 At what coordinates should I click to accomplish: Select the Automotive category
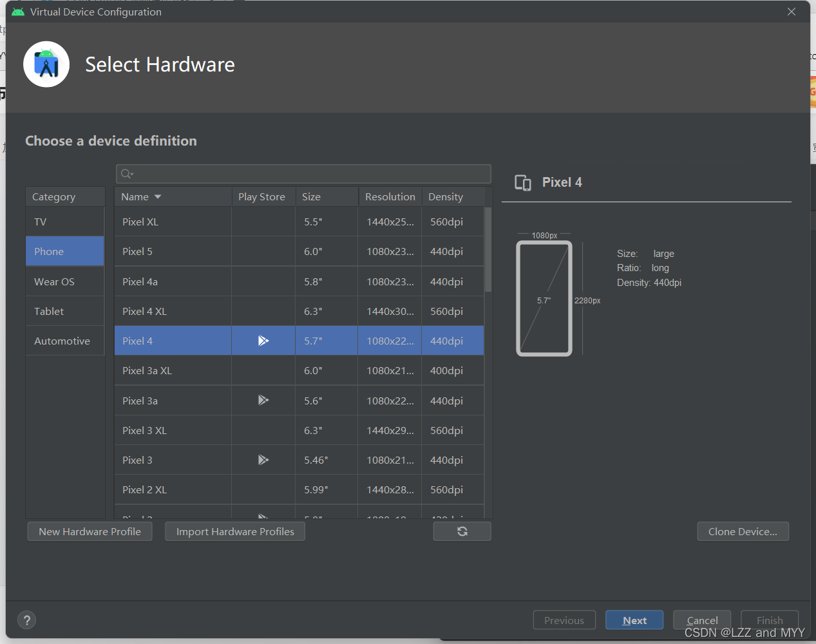[65, 341]
